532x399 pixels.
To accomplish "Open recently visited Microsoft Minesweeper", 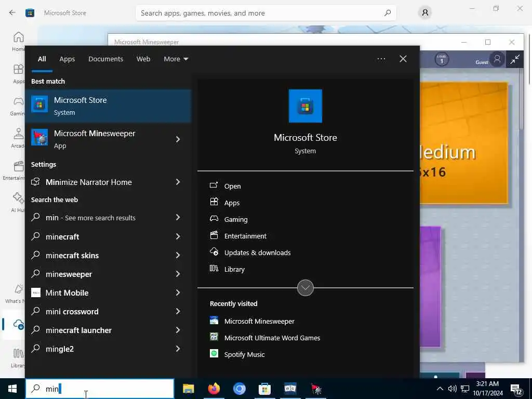I will (x=252, y=321).
